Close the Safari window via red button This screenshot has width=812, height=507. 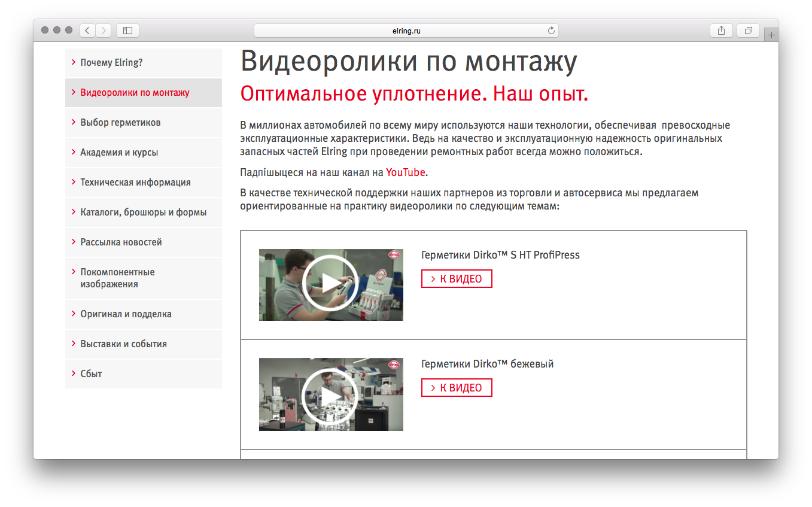[45, 30]
